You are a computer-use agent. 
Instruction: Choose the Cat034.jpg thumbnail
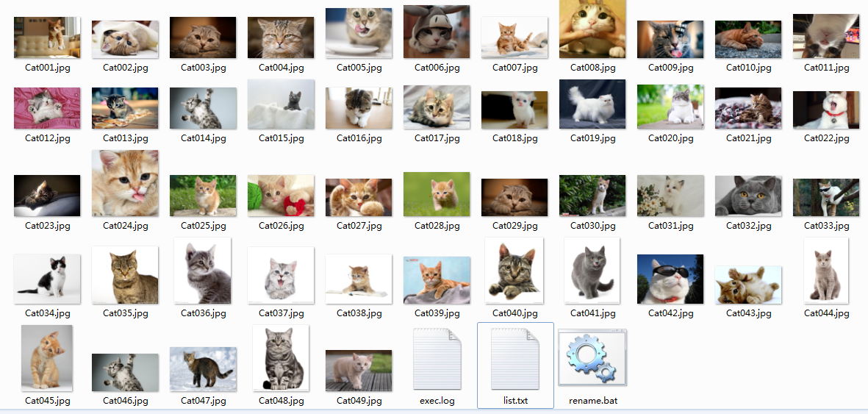tap(47, 279)
